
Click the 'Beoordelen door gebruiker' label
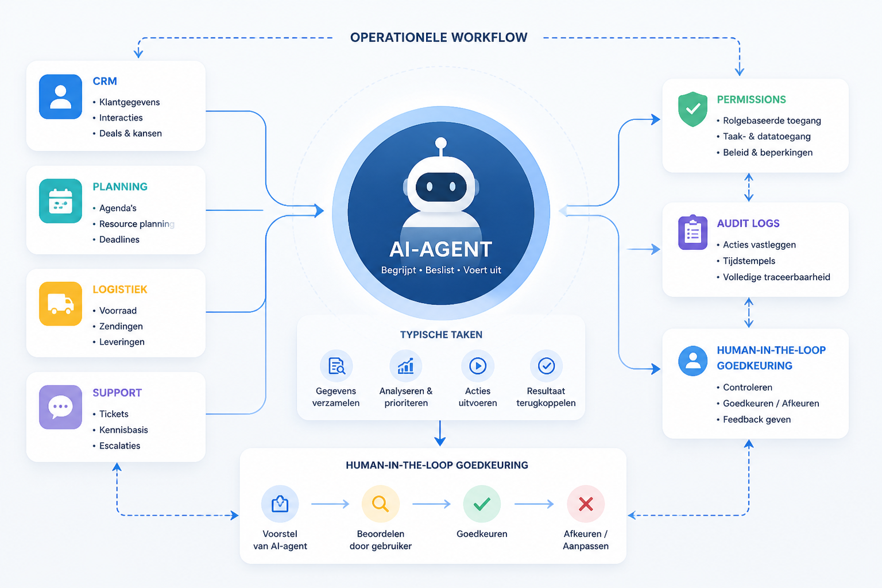pyautogui.click(x=381, y=540)
